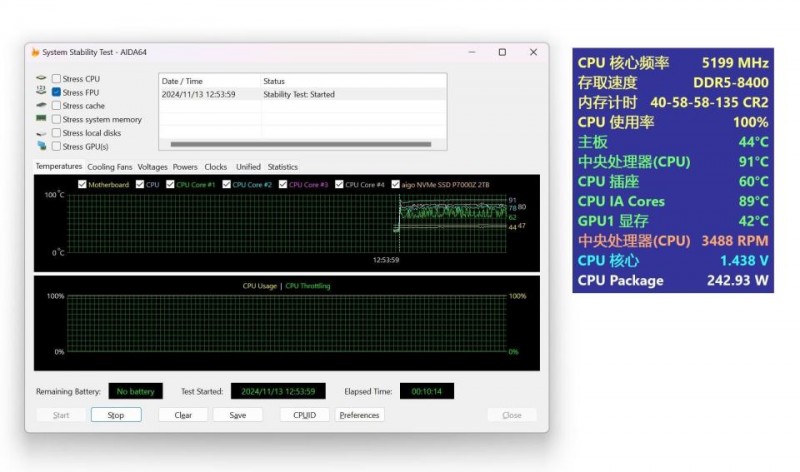Click the CPU chip icon beside Stress CPU
Viewport: 800px width, 472px height.
tap(41, 79)
